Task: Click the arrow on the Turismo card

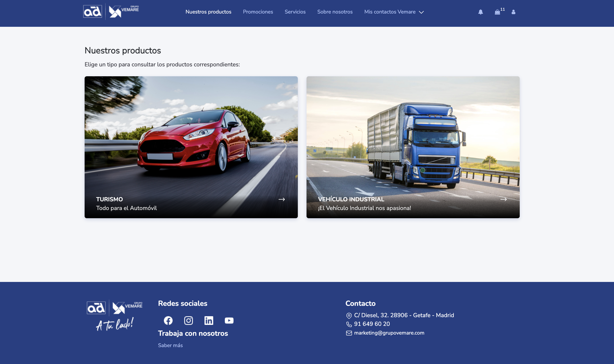Action: tap(281, 199)
